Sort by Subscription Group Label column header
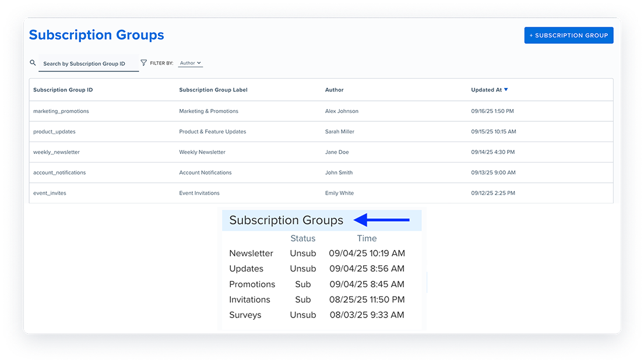Image resolution: width=644 pixels, height=363 pixels. coord(213,90)
